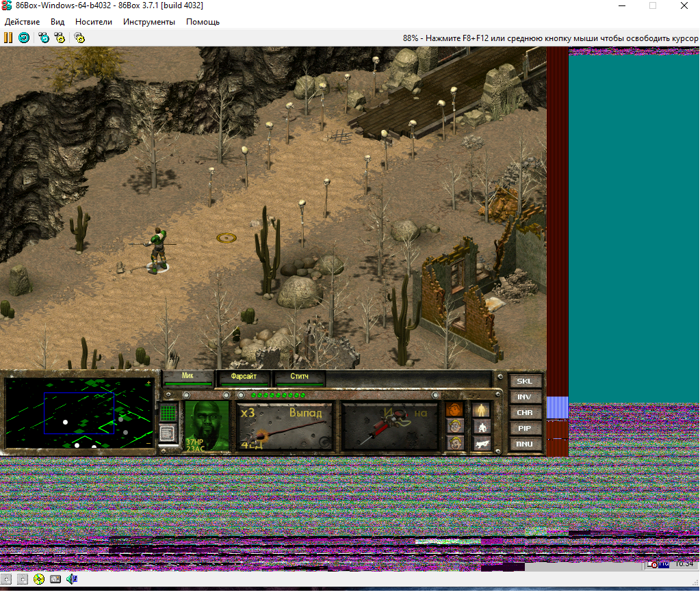Click the second floppy drive status icon
The height and width of the screenshot is (601, 700).
23,579
